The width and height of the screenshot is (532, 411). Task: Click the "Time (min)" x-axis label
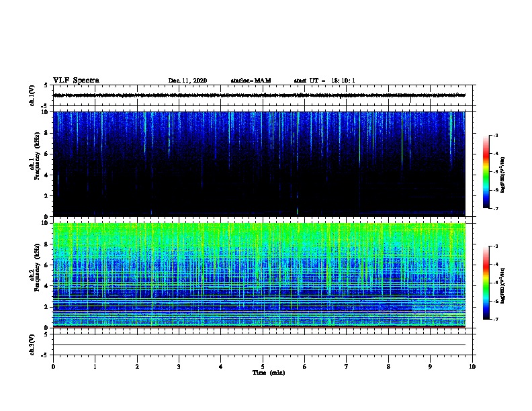(269, 373)
